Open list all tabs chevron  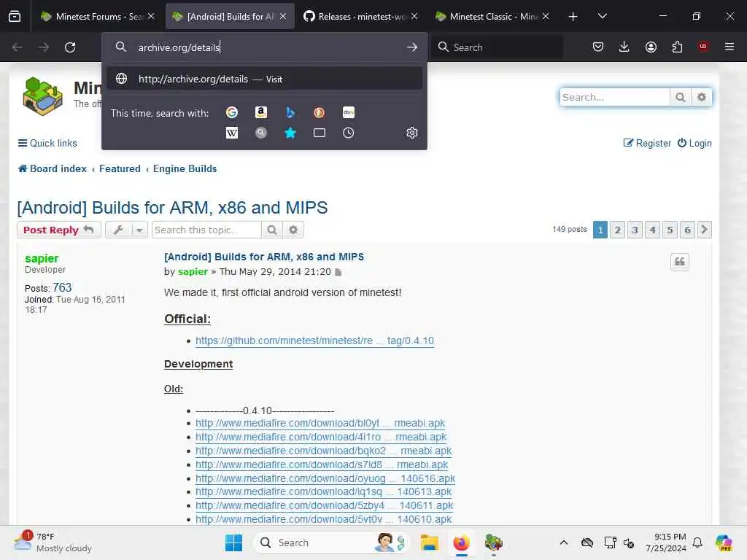point(602,16)
